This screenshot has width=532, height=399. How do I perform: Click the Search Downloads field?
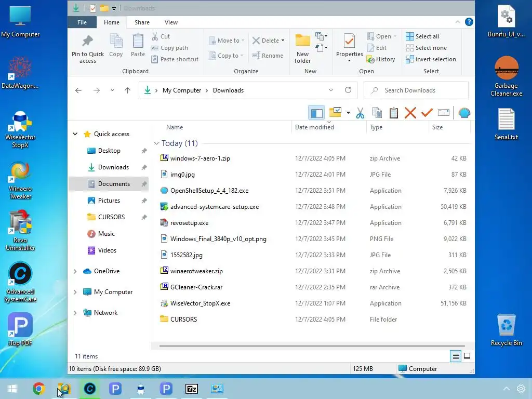(x=416, y=90)
